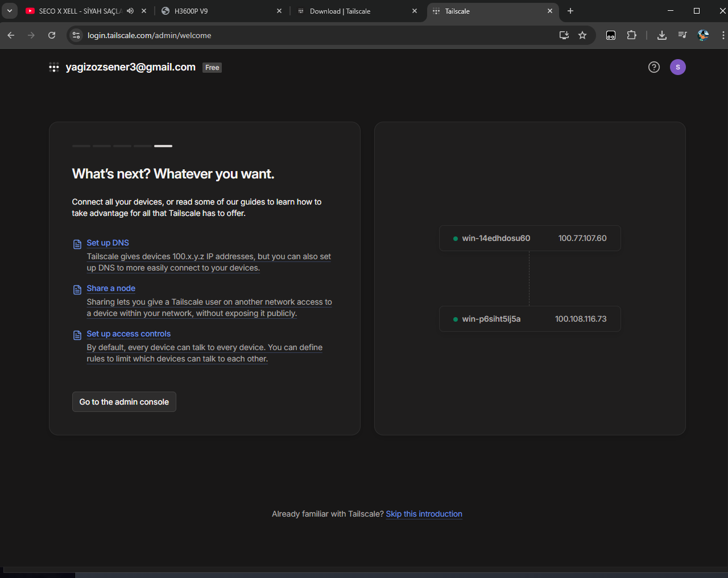This screenshot has height=578, width=728.
Task: View site information for login.tailscale.com
Action: click(x=76, y=35)
